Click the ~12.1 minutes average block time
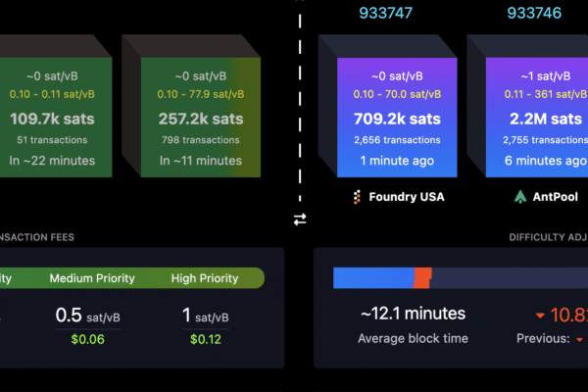The height and width of the screenshot is (392, 588). click(x=413, y=315)
